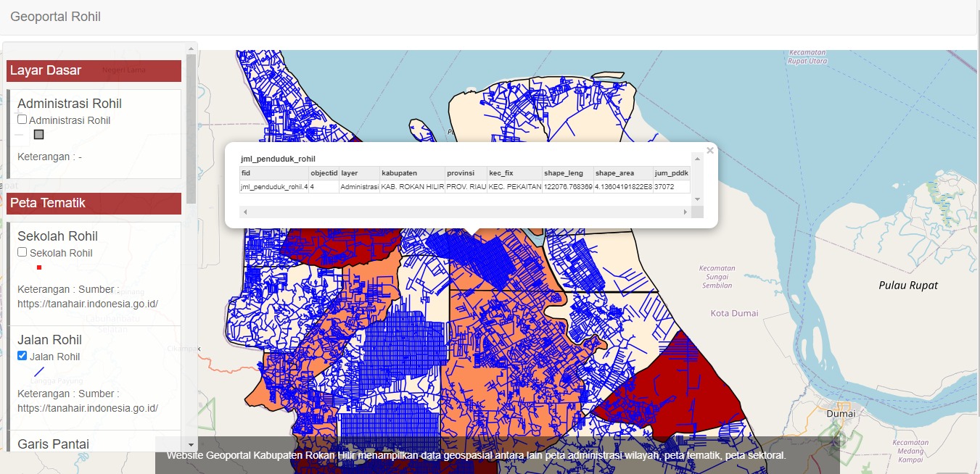This screenshot has height=474, width=980.
Task: Click the red Sekolah Rohil legend marker
Action: [39, 267]
